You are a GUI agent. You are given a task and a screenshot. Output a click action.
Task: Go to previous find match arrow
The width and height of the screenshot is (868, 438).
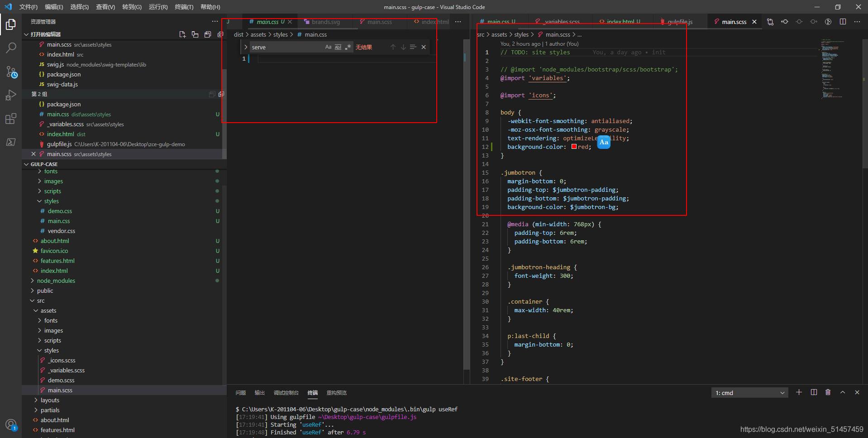[x=393, y=47]
